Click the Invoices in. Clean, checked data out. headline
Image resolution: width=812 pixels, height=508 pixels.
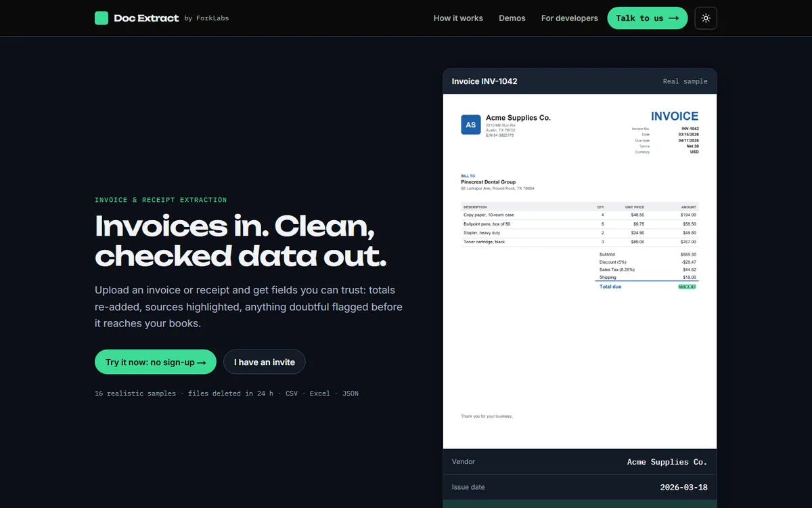pyautogui.click(x=242, y=240)
